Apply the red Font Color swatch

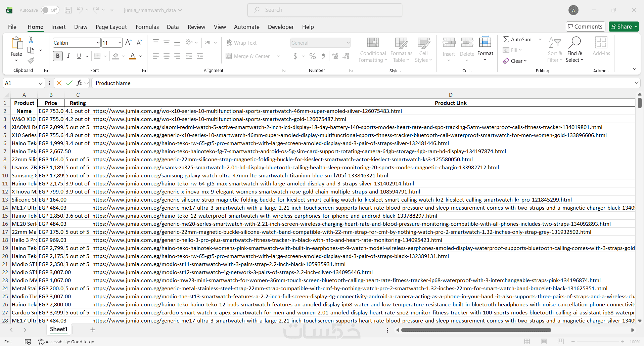[133, 56]
